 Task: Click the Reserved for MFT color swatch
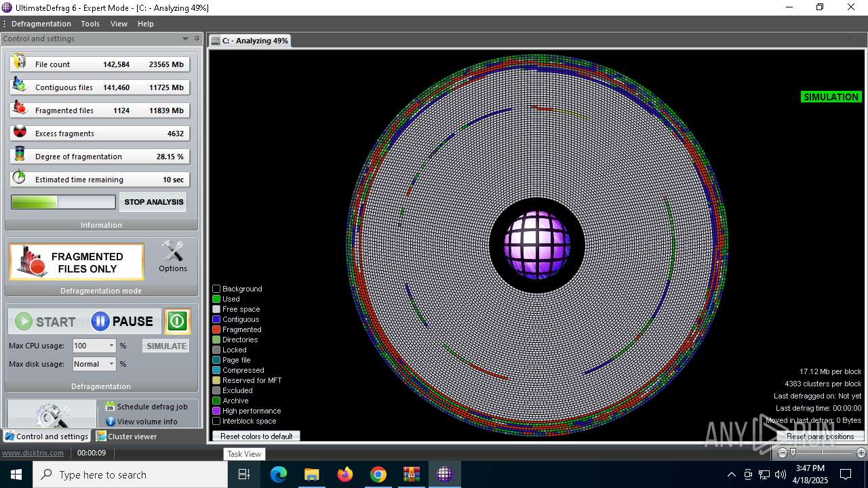(216, 380)
